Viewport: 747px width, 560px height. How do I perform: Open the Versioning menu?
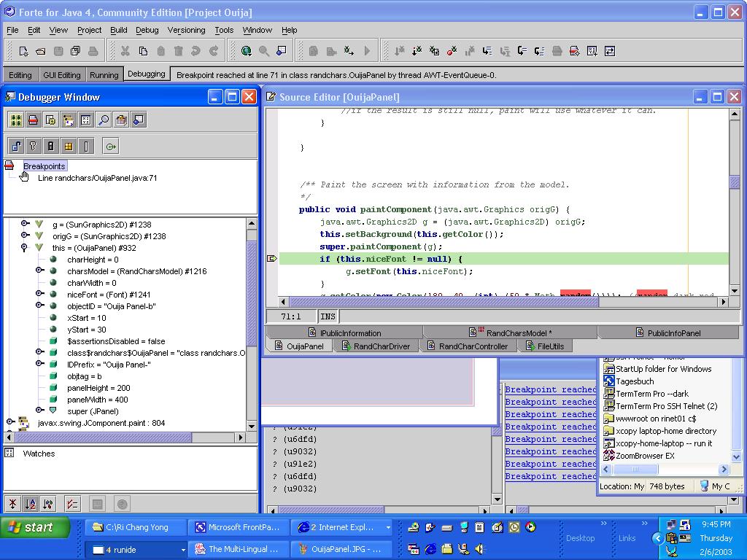[x=186, y=30]
